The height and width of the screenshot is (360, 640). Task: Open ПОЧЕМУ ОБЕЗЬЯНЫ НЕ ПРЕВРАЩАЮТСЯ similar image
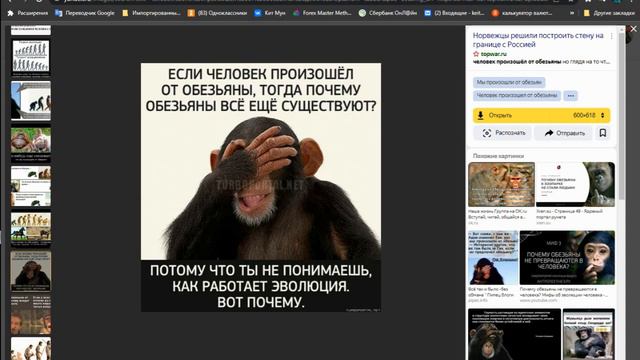567,258
